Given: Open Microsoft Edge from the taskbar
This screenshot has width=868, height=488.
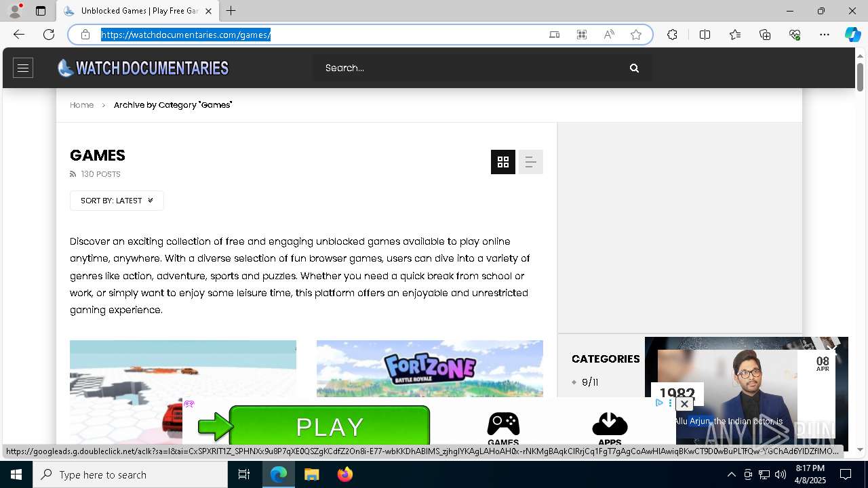Looking at the screenshot, I should [x=279, y=474].
